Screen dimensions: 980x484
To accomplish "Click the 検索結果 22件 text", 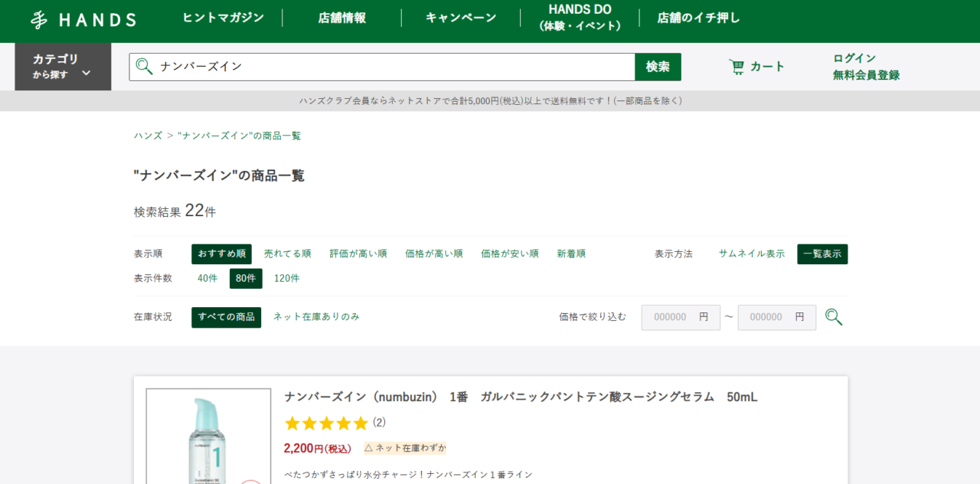I will 175,211.
